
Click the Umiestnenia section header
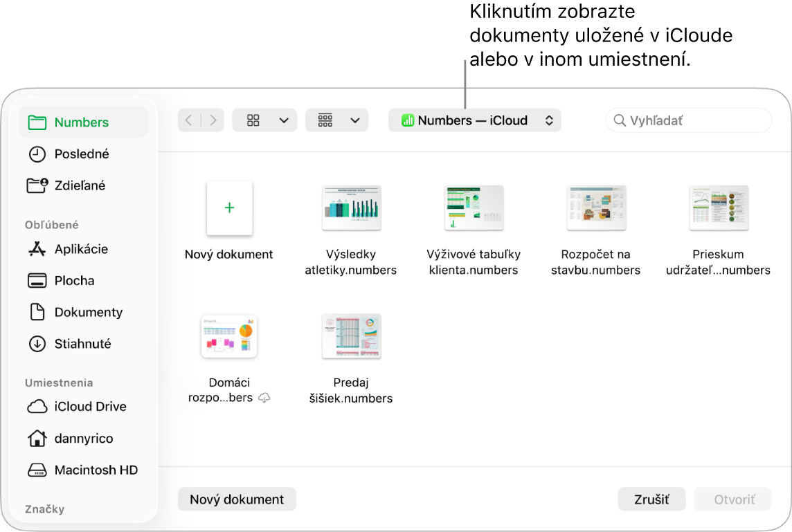click(59, 383)
